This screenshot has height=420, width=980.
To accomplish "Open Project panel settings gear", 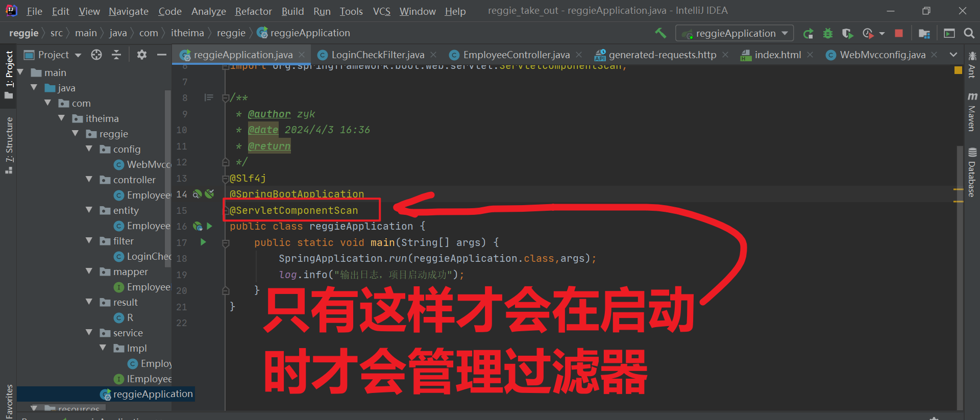I will 142,55.
